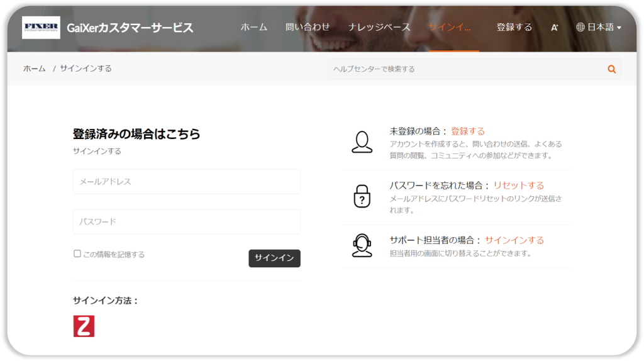Click into the パスワード field
The height and width of the screenshot is (361, 644).
pyautogui.click(x=186, y=222)
